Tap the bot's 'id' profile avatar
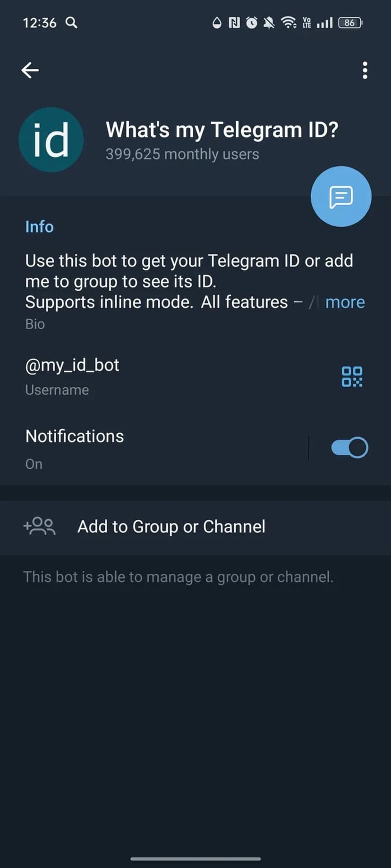Viewport: 391px width, 868px height. pos(51,140)
